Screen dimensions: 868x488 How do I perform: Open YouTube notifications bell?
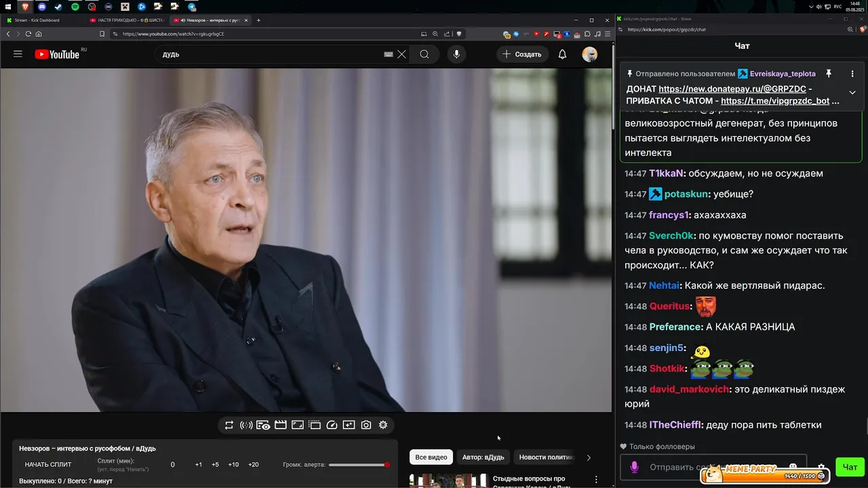[562, 54]
